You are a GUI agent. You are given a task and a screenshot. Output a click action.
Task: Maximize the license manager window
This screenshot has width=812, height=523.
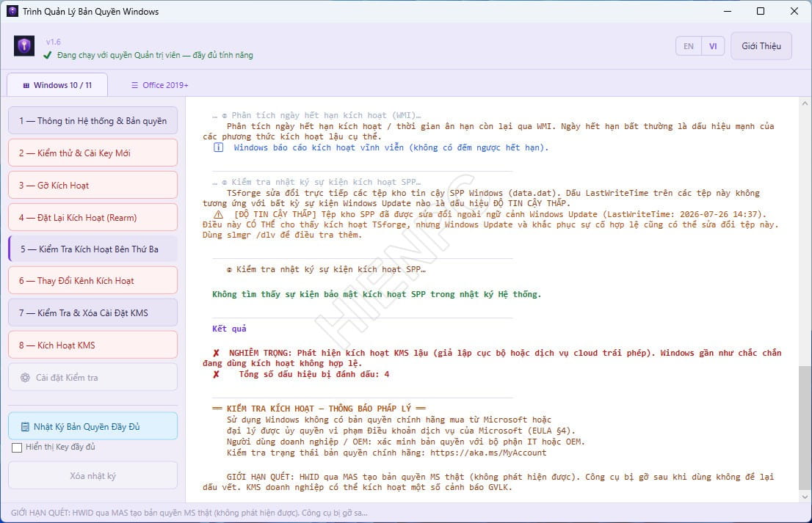pos(761,11)
